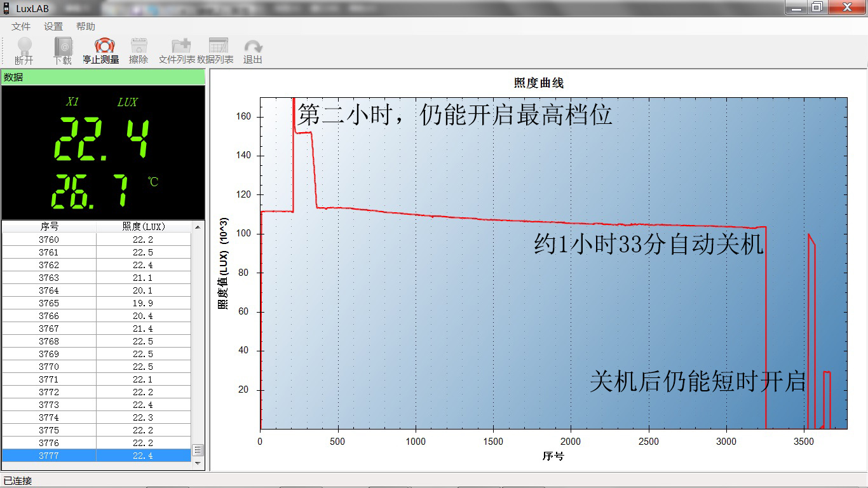
Task: Open the 数据列表 data list icon
Action: (219, 46)
